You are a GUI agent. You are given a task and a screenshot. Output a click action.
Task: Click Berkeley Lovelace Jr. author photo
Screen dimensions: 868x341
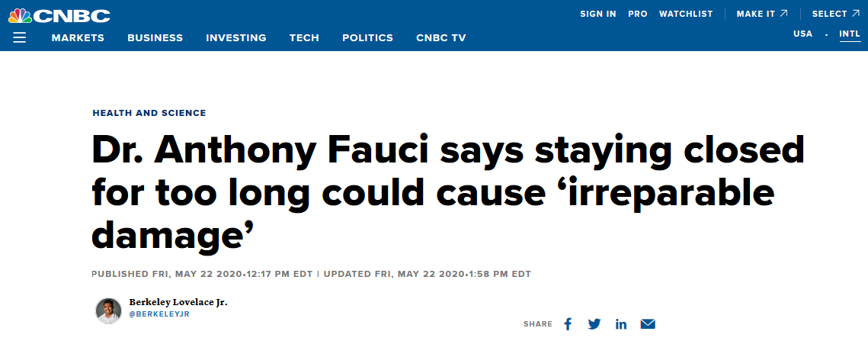tap(108, 310)
